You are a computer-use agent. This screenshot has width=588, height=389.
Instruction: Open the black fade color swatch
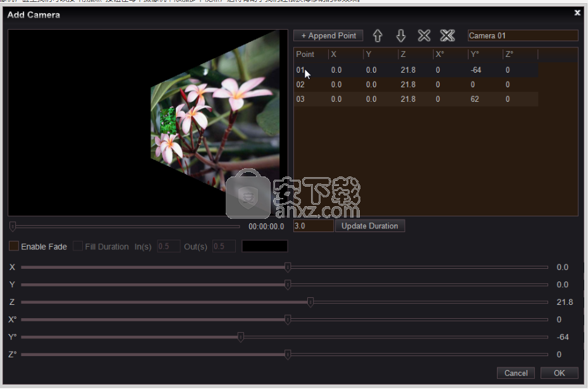[x=265, y=246]
